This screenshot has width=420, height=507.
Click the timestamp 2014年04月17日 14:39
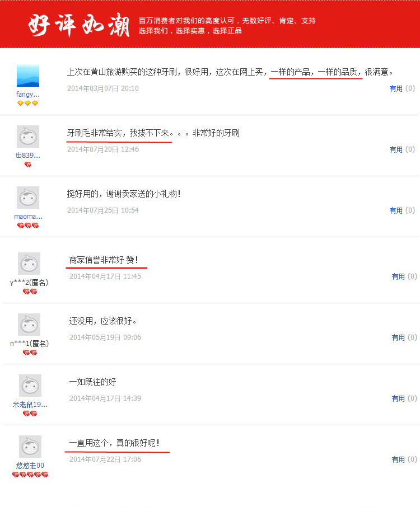[105, 398]
